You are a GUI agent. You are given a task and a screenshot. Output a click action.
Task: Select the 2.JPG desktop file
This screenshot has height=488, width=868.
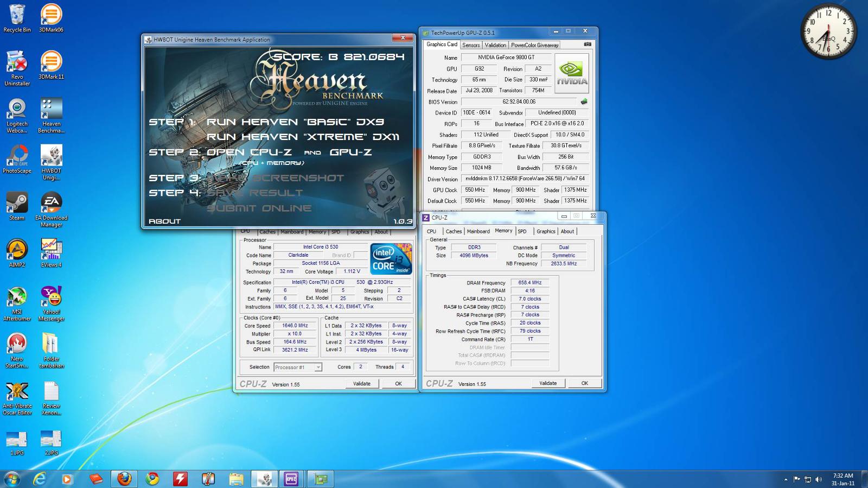coord(51,442)
